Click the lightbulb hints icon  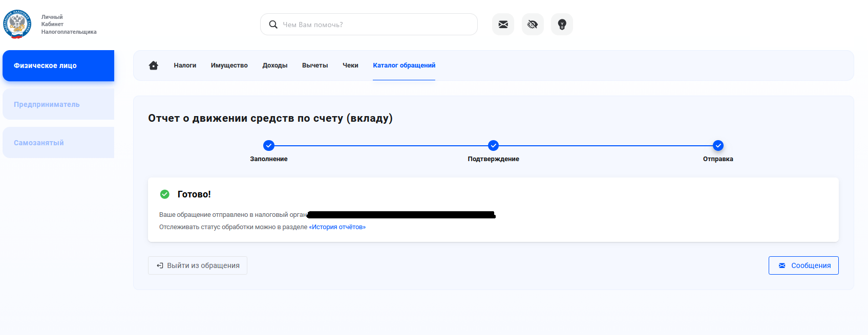562,25
